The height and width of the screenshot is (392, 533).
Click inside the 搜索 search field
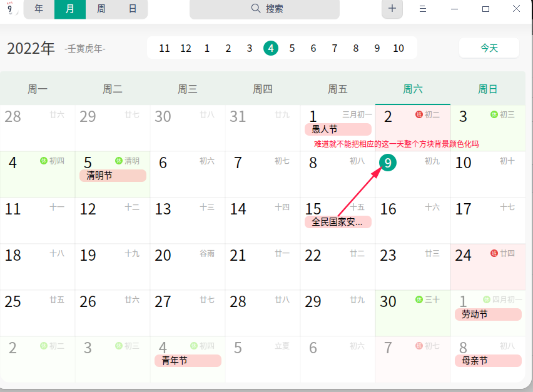click(x=275, y=9)
